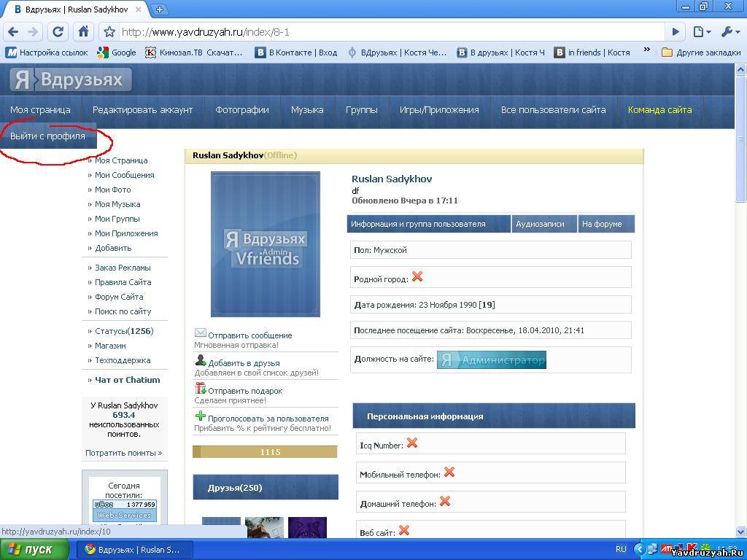The width and height of the screenshot is (747, 560).
Task: Open the wrench settings menu
Action: 729,31
